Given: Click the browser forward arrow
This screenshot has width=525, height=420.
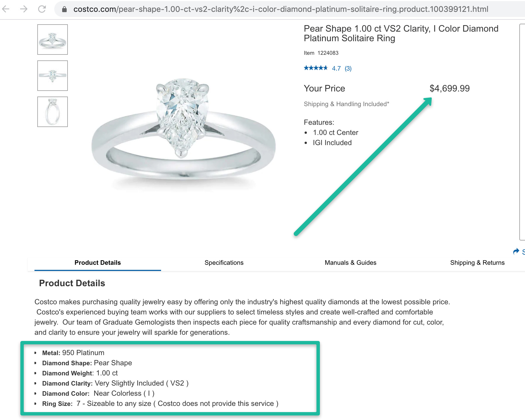Looking at the screenshot, I should pos(24,9).
